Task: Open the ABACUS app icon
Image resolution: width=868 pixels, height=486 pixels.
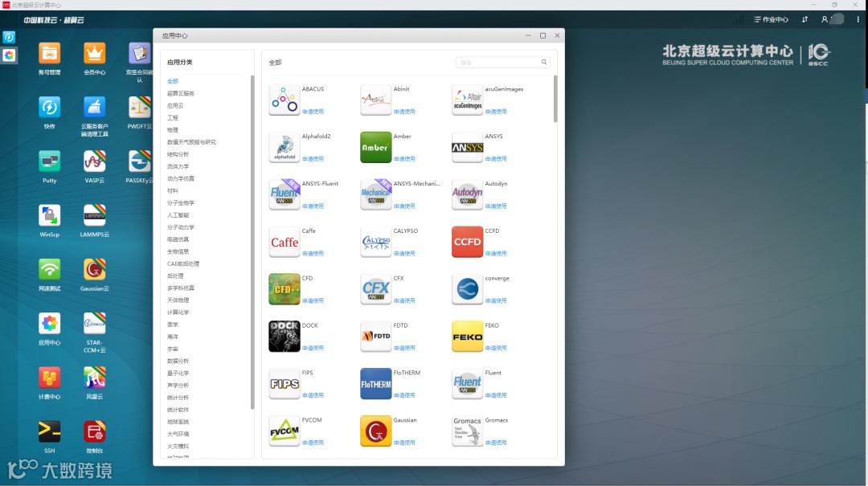Action: [x=284, y=100]
